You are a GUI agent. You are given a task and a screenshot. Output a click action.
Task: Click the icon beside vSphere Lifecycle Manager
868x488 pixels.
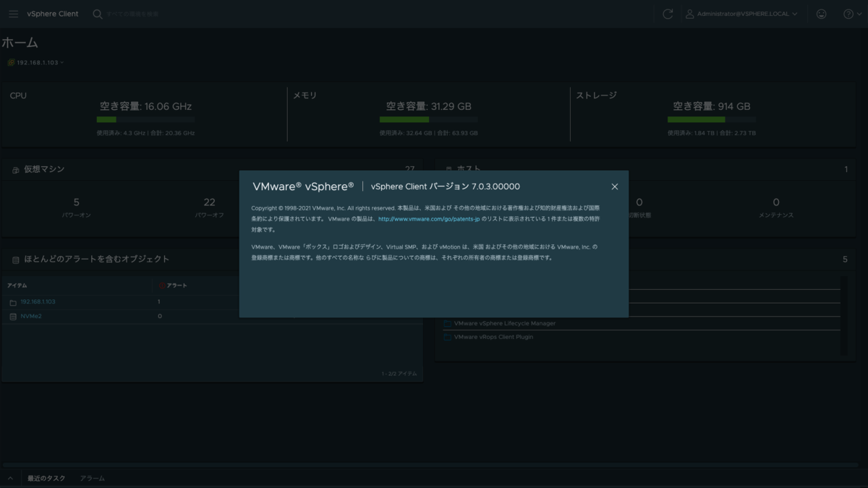pos(447,323)
